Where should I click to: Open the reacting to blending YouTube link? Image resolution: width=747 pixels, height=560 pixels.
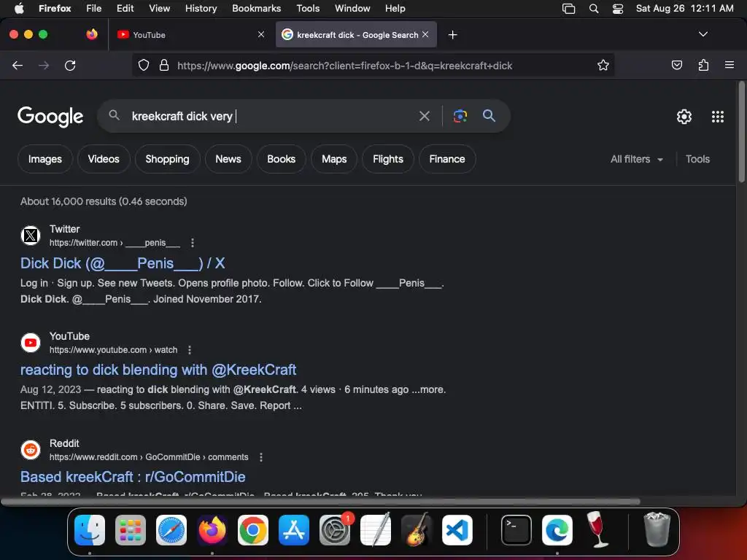click(158, 370)
